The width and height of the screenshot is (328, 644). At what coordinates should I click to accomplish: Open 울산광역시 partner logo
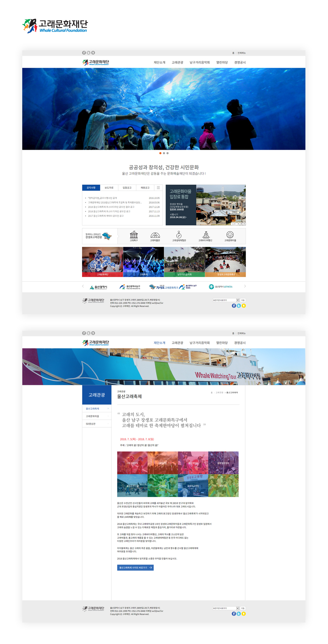pos(98,287)
